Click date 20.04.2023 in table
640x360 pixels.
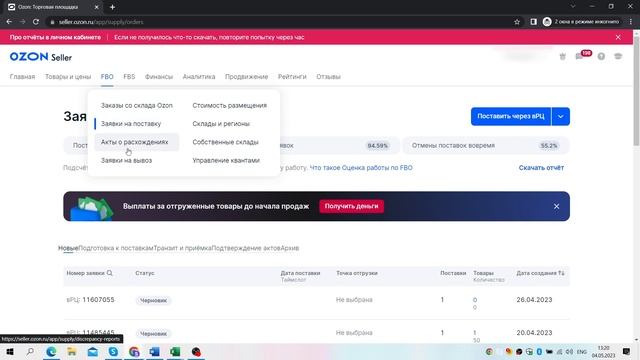534,333
